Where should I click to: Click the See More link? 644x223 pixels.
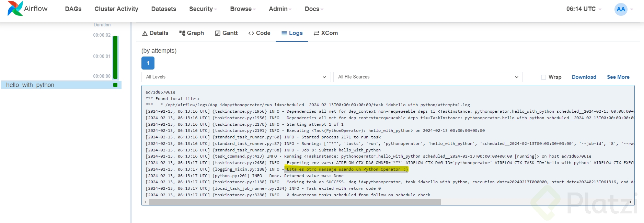point(618,77)
